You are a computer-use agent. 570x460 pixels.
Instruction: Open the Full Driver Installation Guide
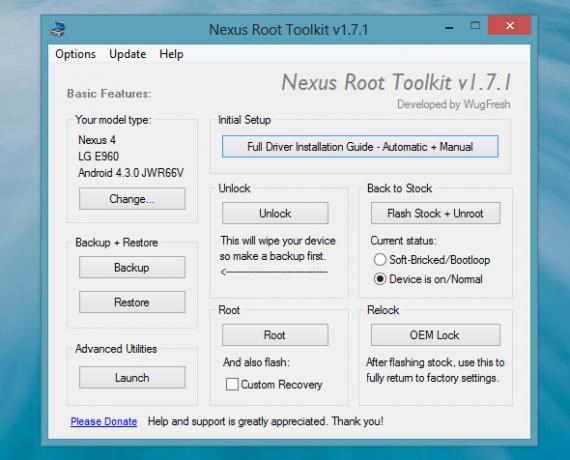(360, 147)
